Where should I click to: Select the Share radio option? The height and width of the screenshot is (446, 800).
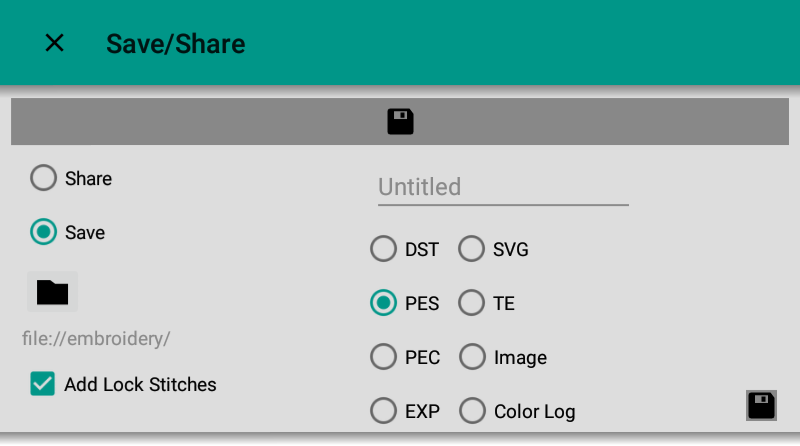coord(44,178)
